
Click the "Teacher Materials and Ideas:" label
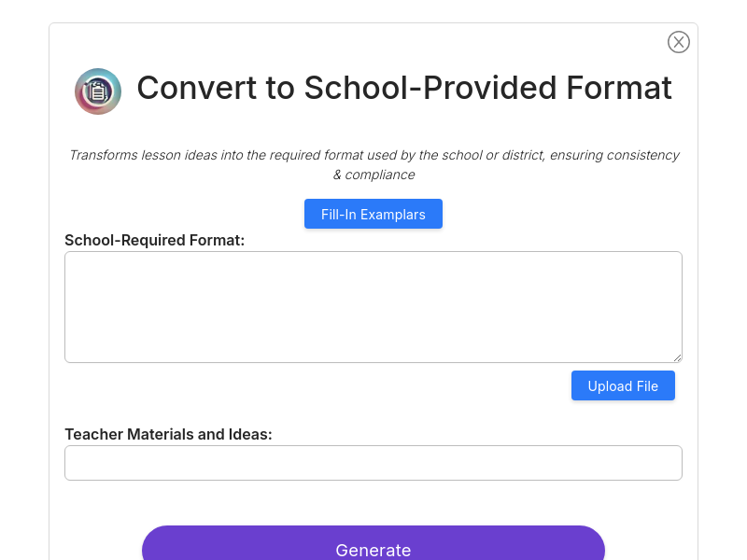tap(168, 434)
